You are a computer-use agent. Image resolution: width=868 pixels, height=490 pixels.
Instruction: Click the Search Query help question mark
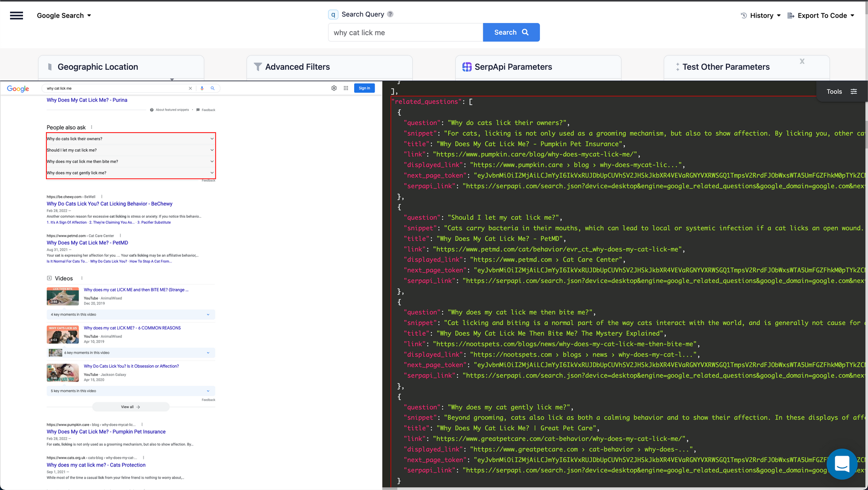click(x=390, y=14)
